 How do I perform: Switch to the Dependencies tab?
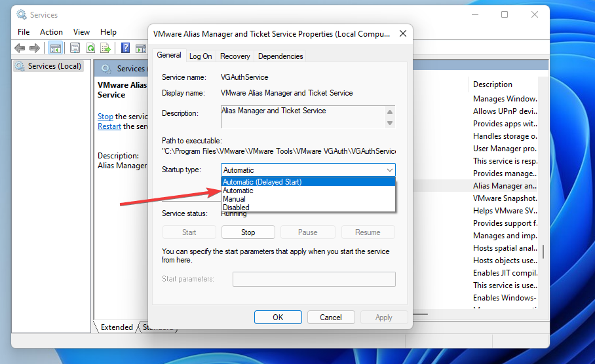pos(280,56)
